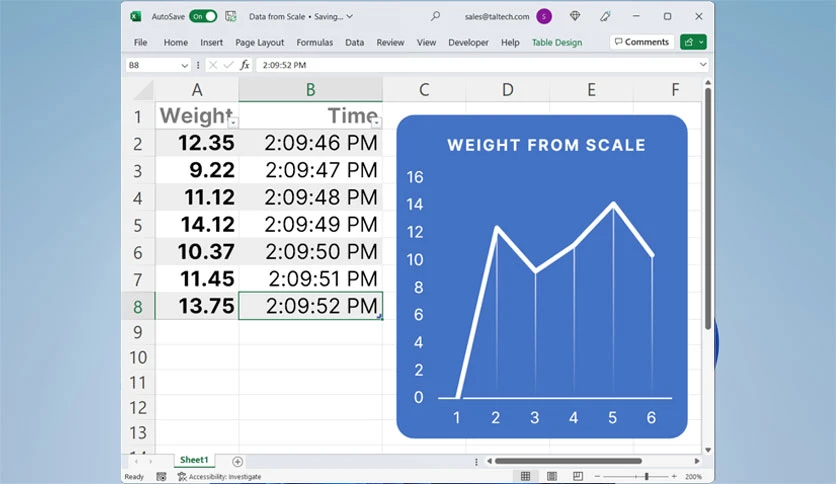Toggle the AutoSave switch

point(203,17)
